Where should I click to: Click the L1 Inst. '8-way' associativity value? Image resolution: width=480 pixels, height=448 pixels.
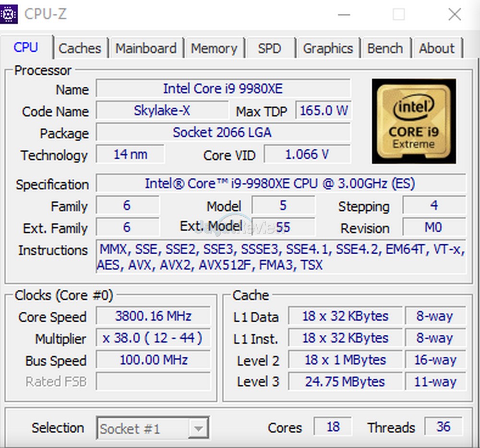pyautogui.click(x=436, y=338)
